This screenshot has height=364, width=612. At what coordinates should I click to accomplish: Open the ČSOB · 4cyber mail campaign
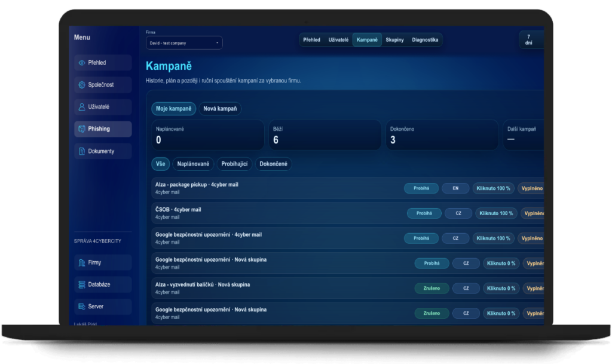[348, 213]
